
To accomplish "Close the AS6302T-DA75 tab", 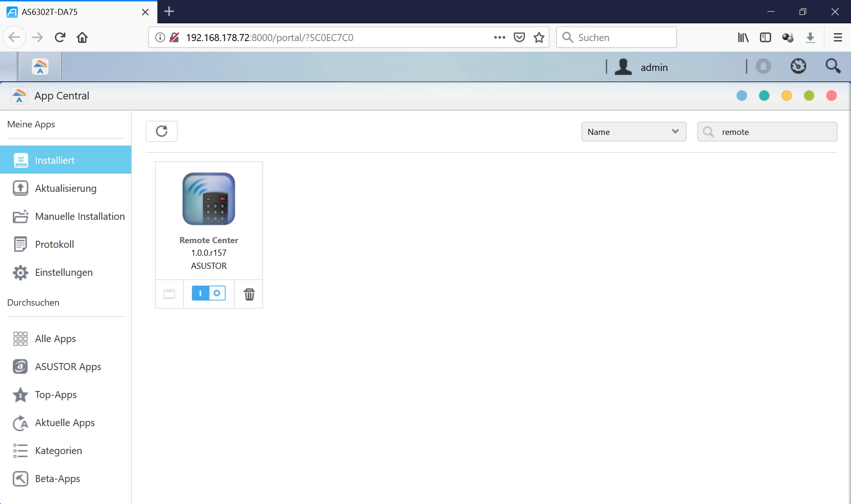I will click(x=145, y=12).
